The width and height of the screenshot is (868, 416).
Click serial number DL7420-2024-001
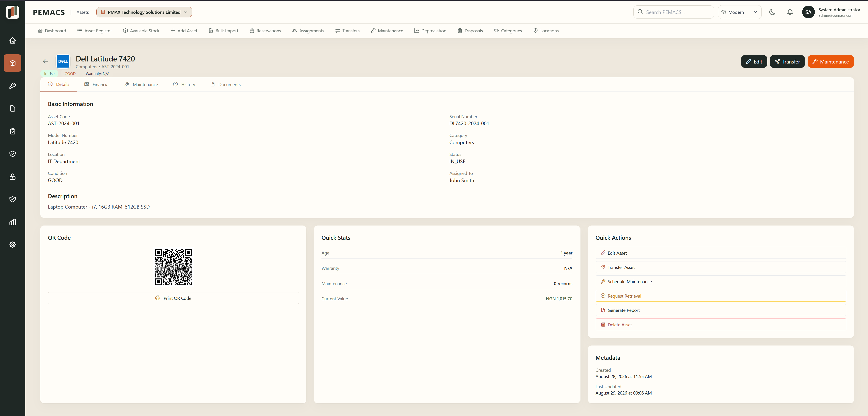point(469,124)
